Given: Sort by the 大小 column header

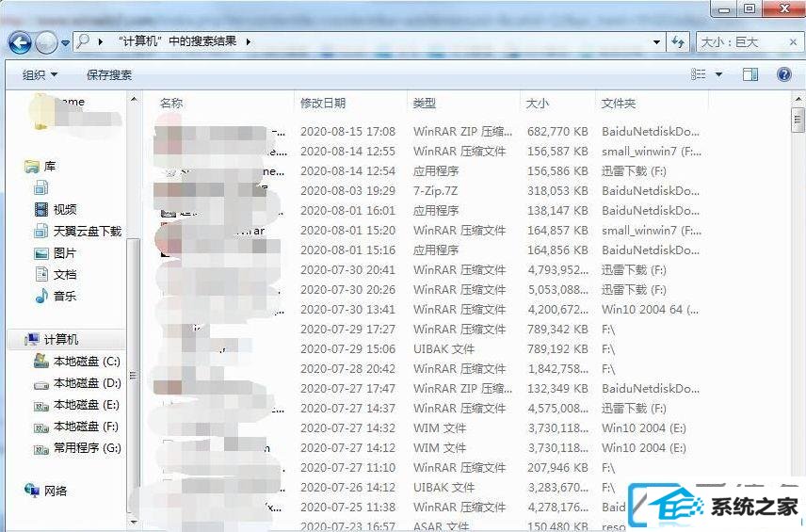Looking at the screenshot, I should point(537,104).
